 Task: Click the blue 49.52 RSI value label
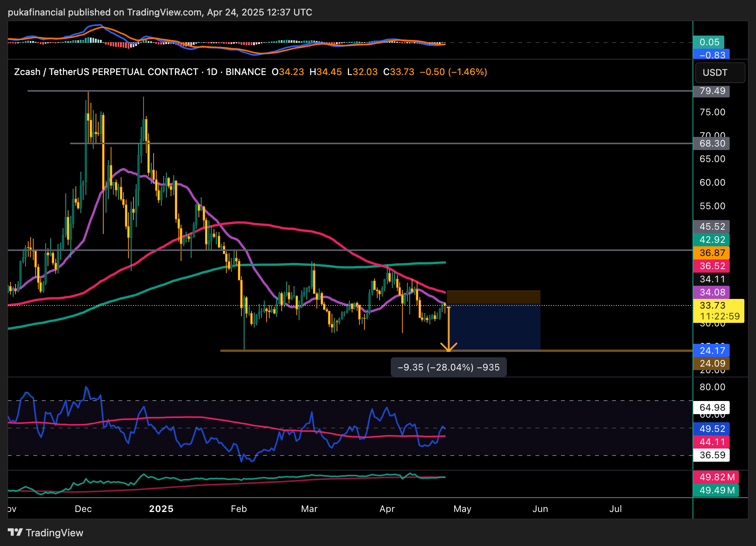point(712,429)
